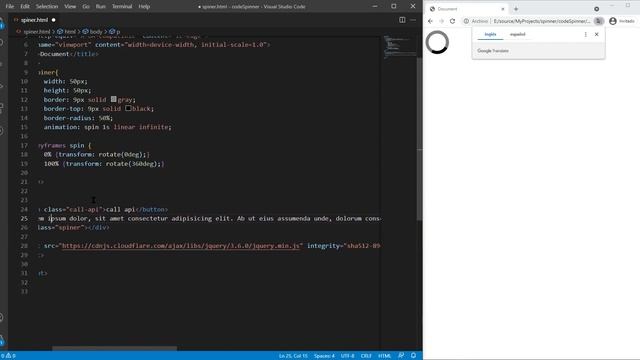Open the Search view in the activity bar
Viewport: 640px width, 360px height.
(x=2, y=43)
